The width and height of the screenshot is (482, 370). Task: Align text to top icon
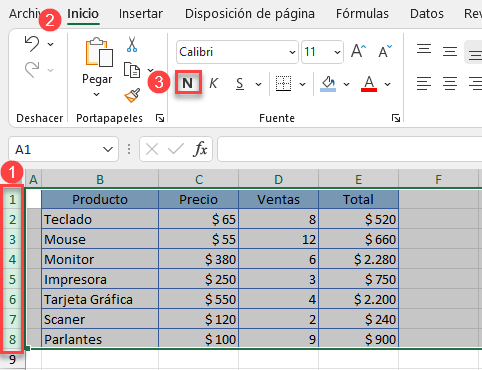click(424, 49)
